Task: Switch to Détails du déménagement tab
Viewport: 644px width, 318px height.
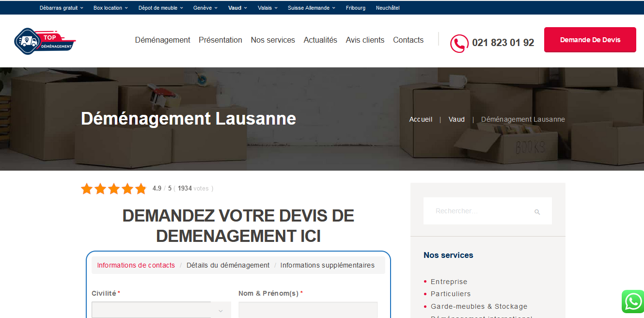Action: tap(228, 265)
